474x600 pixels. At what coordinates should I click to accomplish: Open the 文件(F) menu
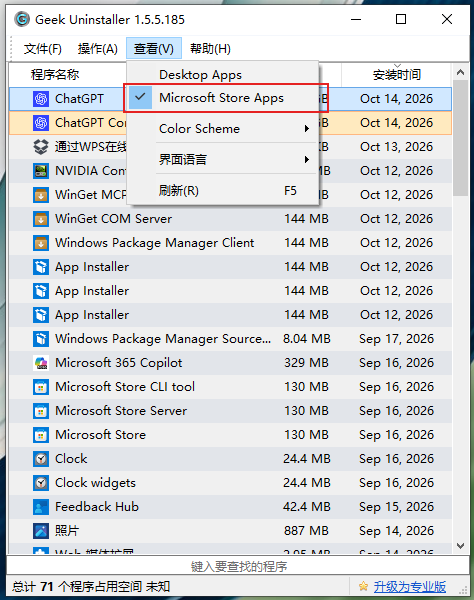pos(42,49)
